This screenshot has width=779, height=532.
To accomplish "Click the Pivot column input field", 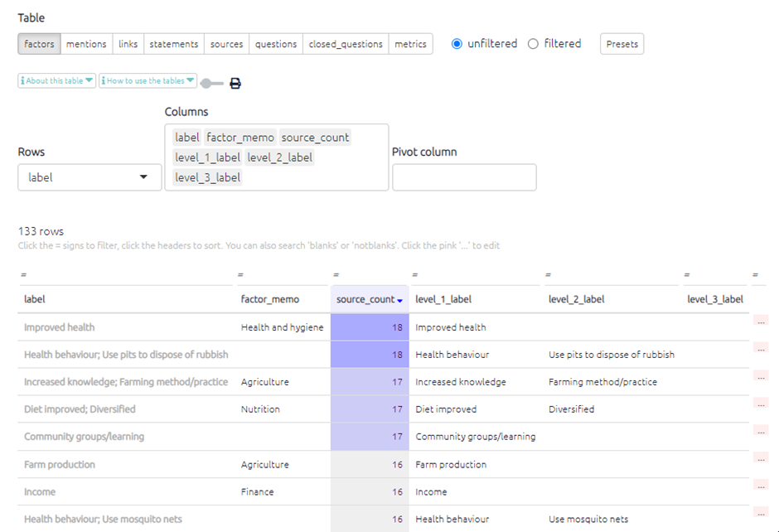I will [464, 177].
